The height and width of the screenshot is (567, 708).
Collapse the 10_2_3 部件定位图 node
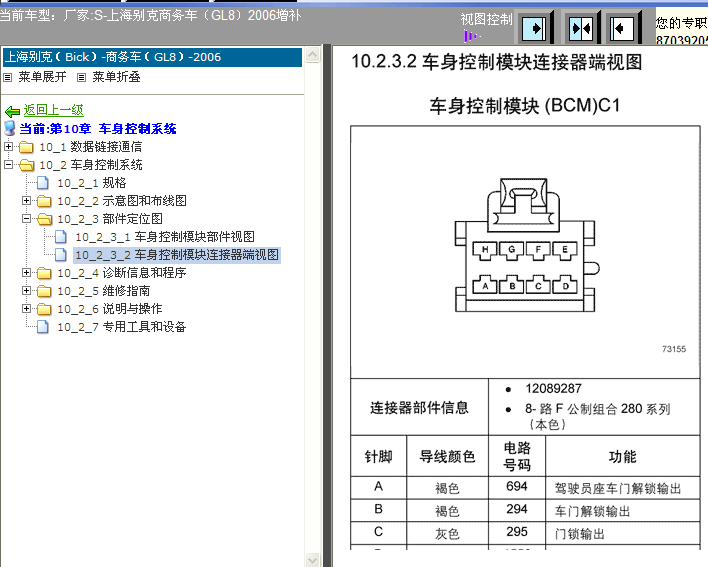[x=27, y=218]
